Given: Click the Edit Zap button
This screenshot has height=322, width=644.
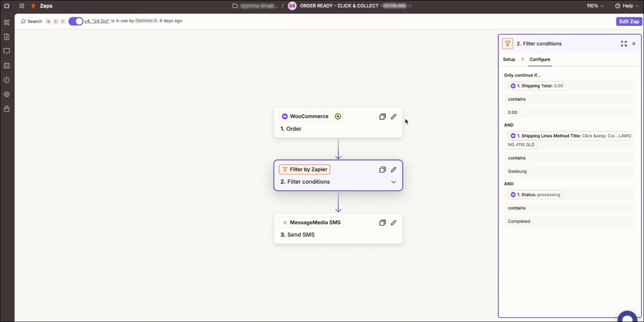Looking at the screenshot, I should [x=629, y=22].
